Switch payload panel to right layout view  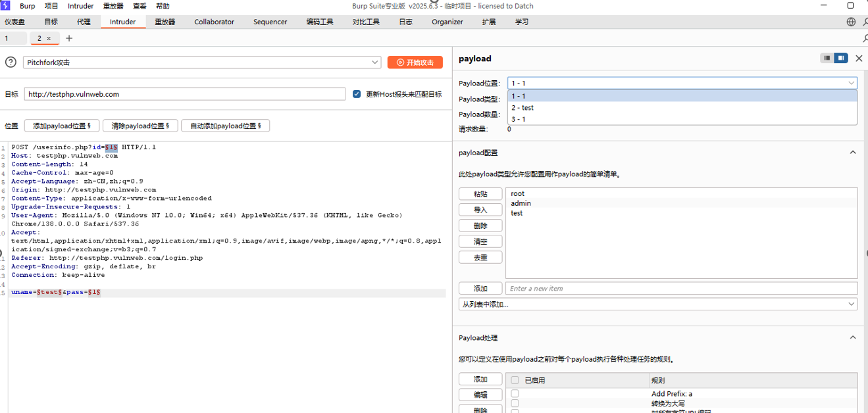tap(841, 59)
